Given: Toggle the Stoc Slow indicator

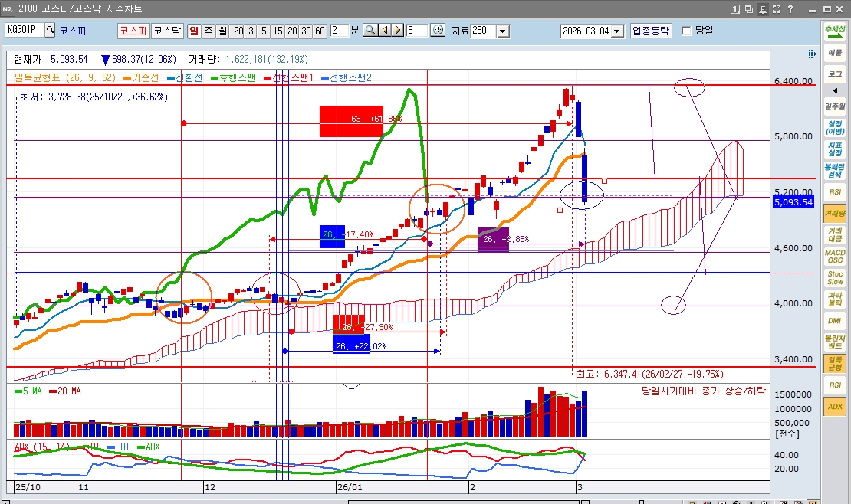Looking at the screenshot, I should 835,278.
